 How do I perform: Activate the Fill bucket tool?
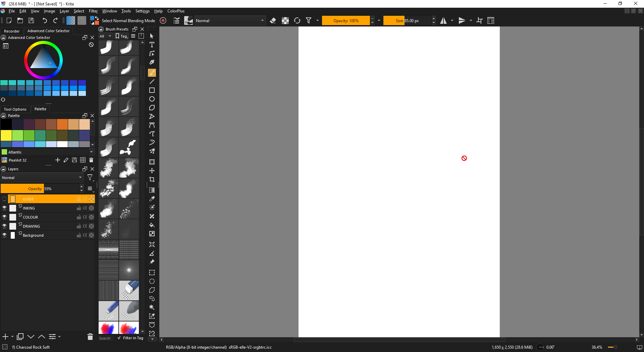(152, 225)
